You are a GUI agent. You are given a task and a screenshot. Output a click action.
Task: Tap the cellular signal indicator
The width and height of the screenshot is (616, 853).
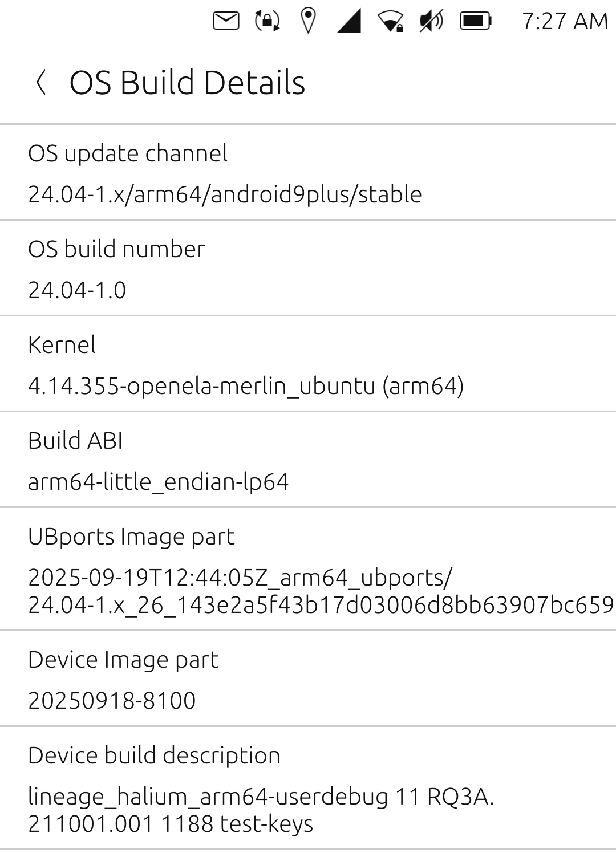(349, 22)
